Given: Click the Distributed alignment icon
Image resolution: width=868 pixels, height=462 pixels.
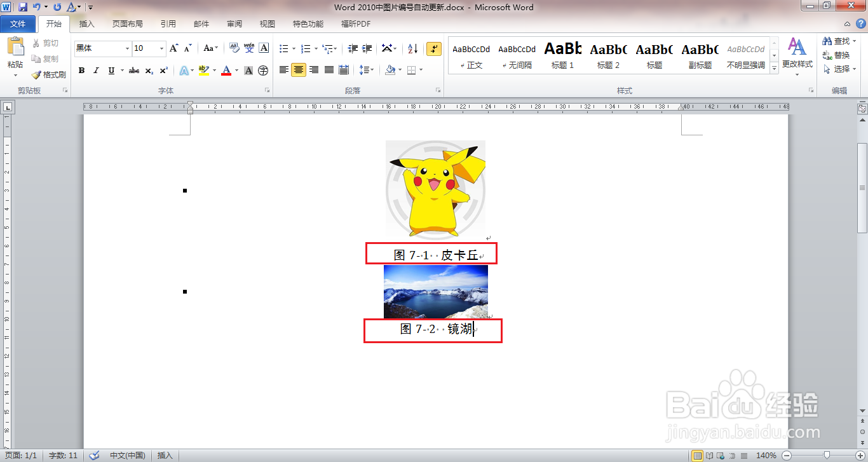Looking at the screenshot, I should [x=344, y=70].
